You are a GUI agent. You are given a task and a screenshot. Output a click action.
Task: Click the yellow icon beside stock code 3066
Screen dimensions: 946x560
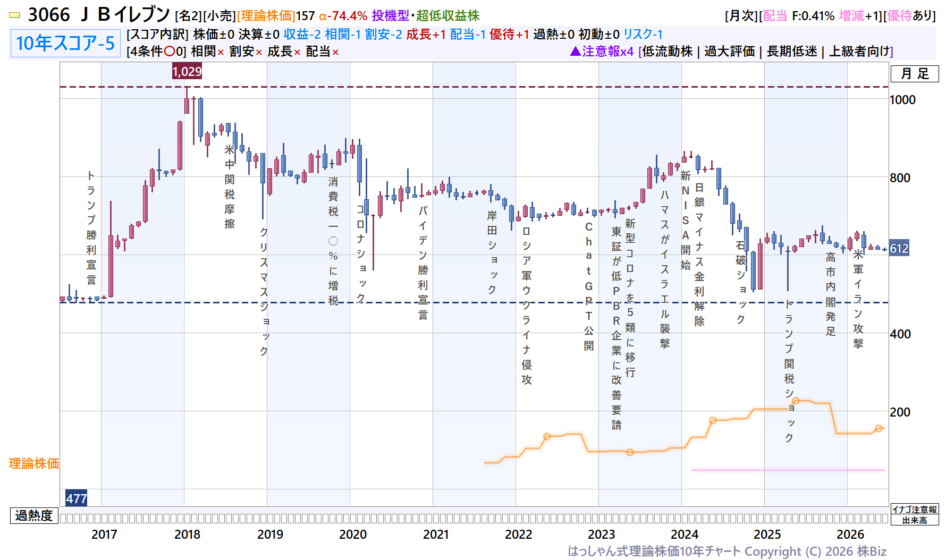point(14,15)
